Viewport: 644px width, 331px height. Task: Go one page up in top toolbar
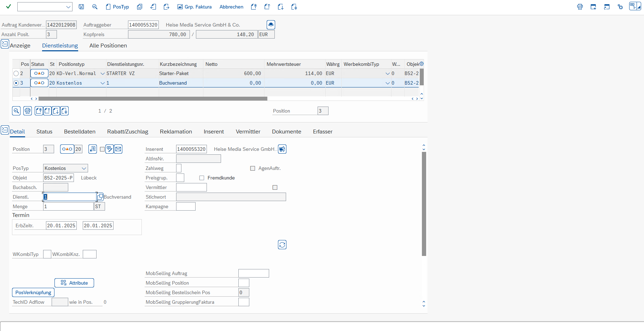267,7
